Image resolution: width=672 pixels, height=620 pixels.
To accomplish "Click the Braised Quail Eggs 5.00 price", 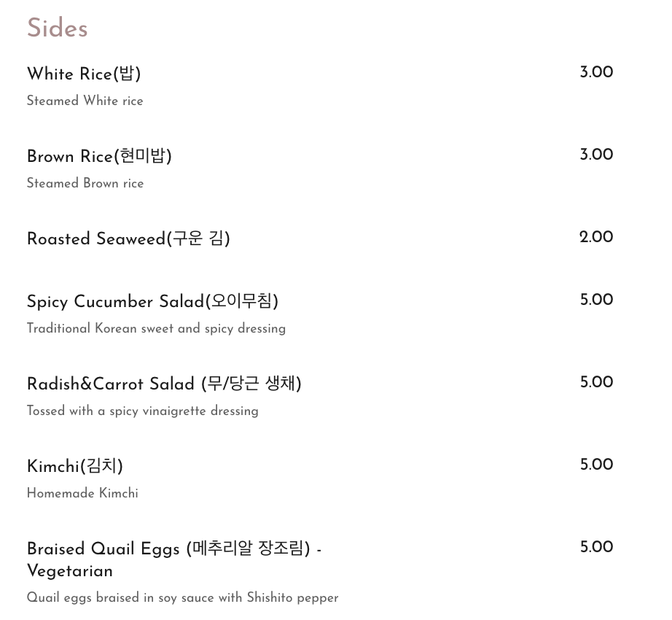I will click(x=596, y=548).
